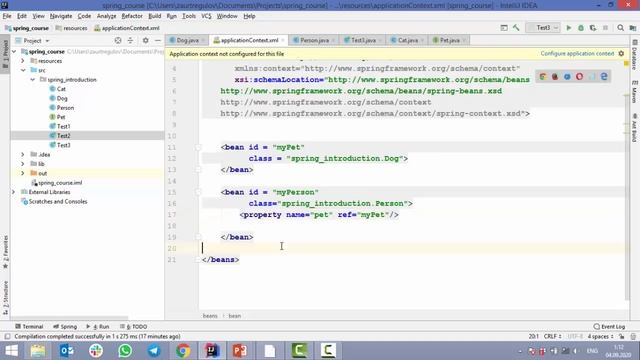Run the Test3 configuration with green arrow
This screenshot has width=640, height=360.
tap(569, 28)
